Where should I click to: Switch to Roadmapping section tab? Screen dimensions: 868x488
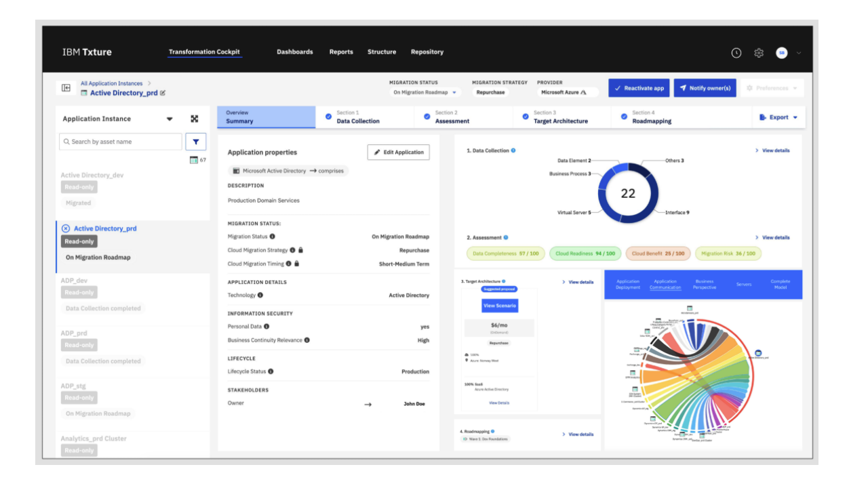tap(661, 117)
